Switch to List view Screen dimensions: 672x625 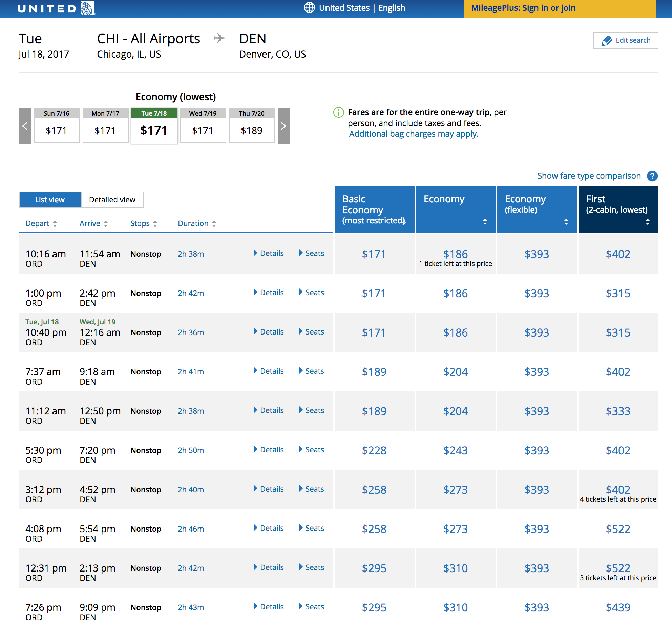pyautogui.click(x=50, y=200)
